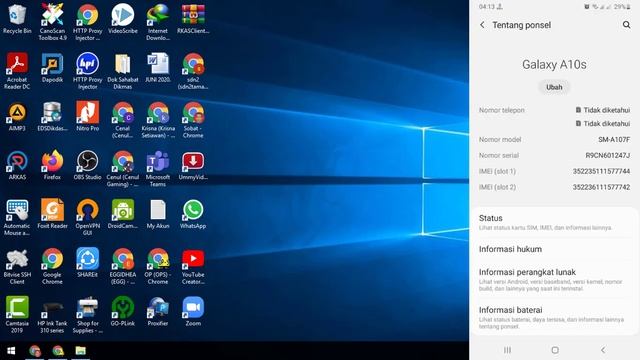Launch Foxit Reader

click(52, 214)
